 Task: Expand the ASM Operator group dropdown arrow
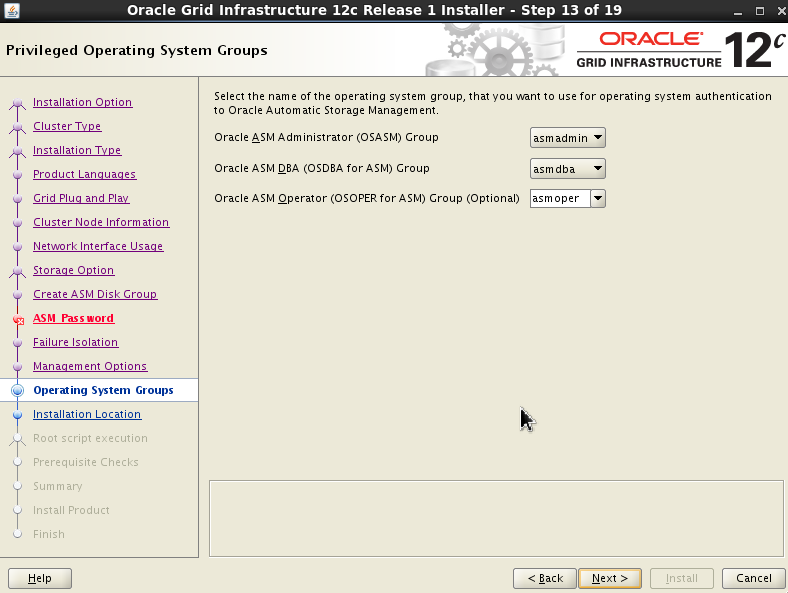coord(598,199)
